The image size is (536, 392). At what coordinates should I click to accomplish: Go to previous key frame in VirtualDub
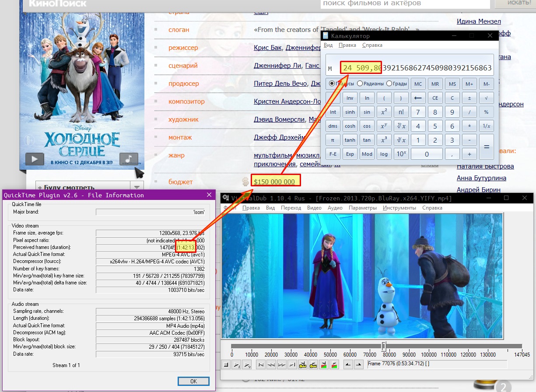[x=303, y=364]
